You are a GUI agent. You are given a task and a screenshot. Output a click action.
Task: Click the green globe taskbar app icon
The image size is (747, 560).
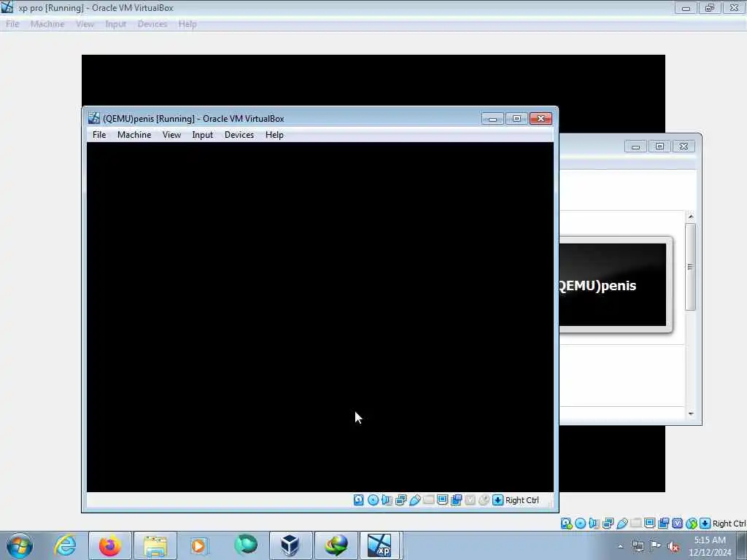(x=245, y=545)
